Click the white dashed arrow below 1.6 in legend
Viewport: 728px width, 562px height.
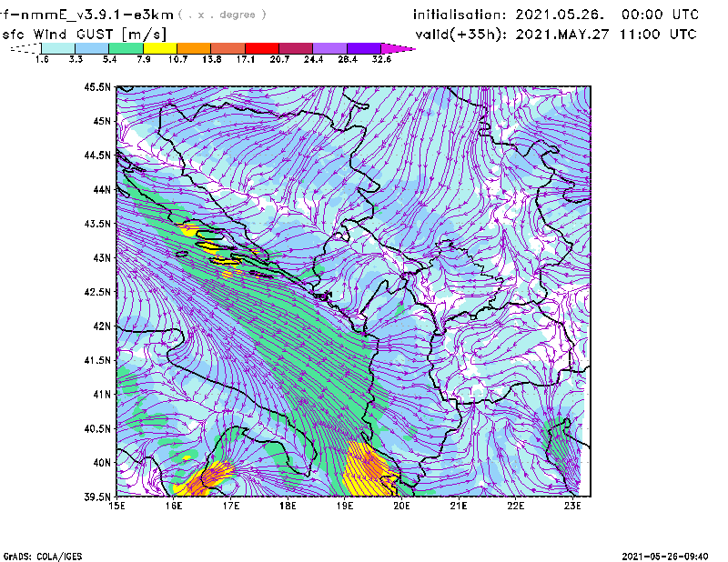click(x=25, y=48)
